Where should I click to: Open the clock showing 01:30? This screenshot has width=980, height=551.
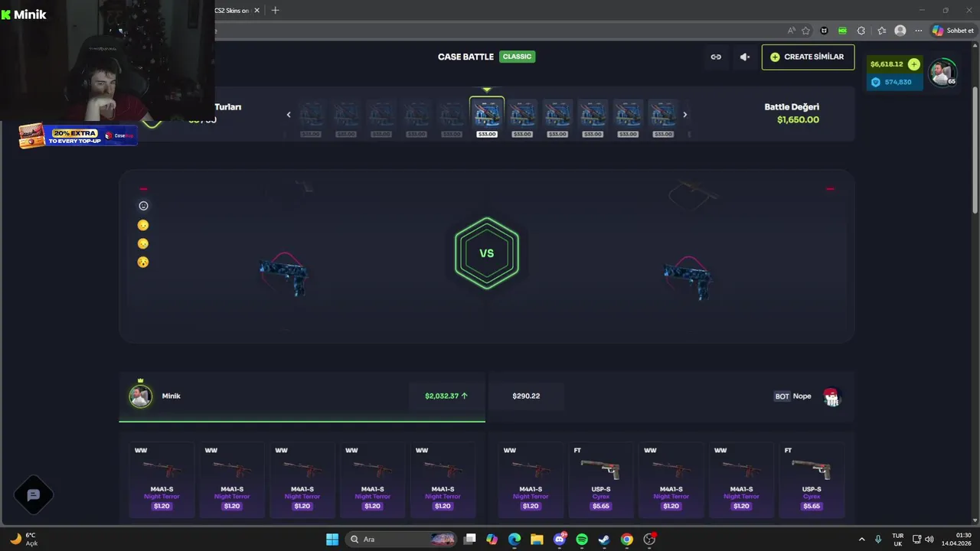point(957,540)
